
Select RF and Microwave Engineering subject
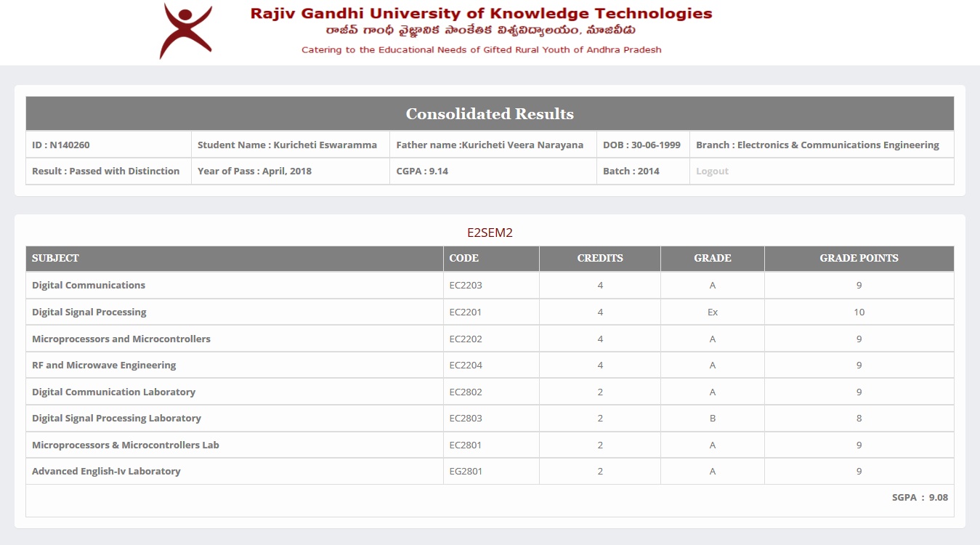(104, 366)
